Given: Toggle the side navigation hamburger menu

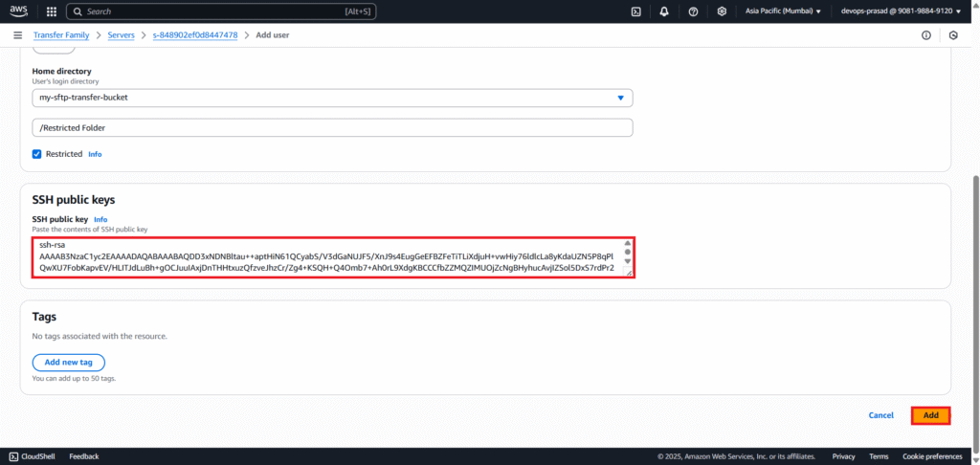Looking at the screenshot, I should click(x=18, y=35).
